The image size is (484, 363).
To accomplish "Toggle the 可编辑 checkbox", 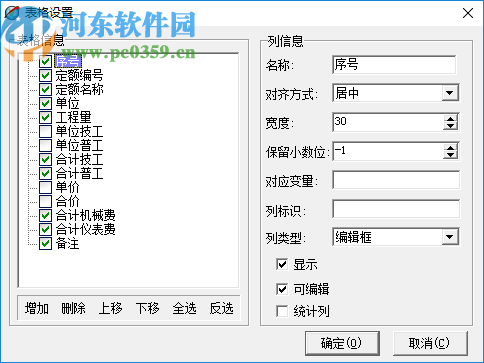I will pyautogui.click(x=282, y=289).
